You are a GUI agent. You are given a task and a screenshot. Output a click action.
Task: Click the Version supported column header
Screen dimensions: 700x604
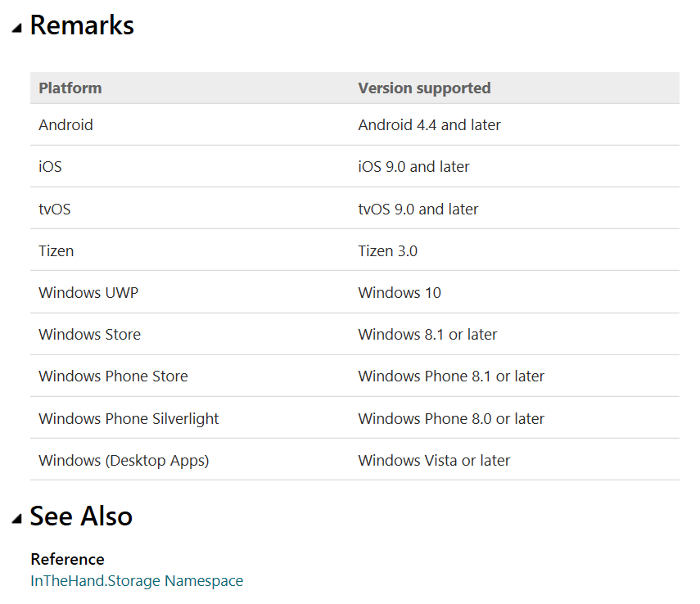click(x=424, y=88)
